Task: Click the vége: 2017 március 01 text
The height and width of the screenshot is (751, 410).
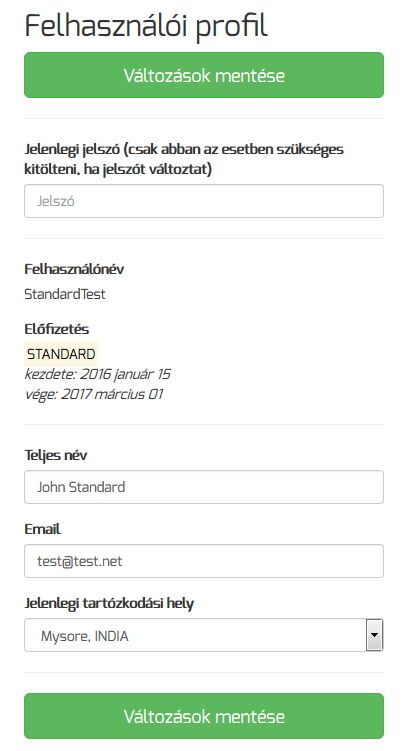Action: (94, 394)
